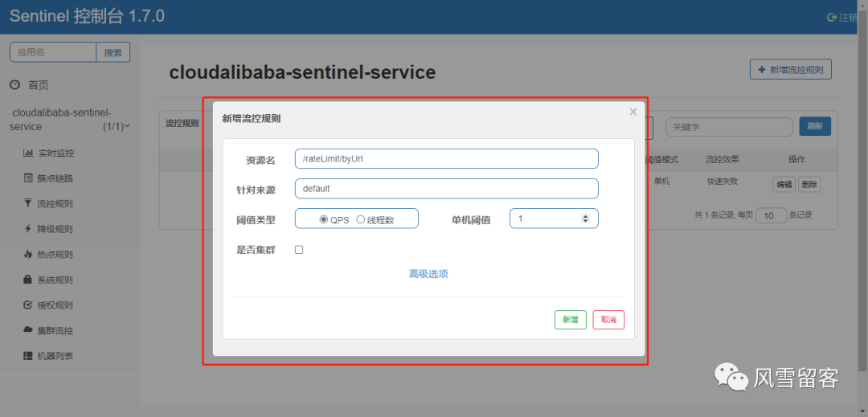The image size is (868, 417).
Task: Click the green 新增 button
Action: tap(570, 320)
